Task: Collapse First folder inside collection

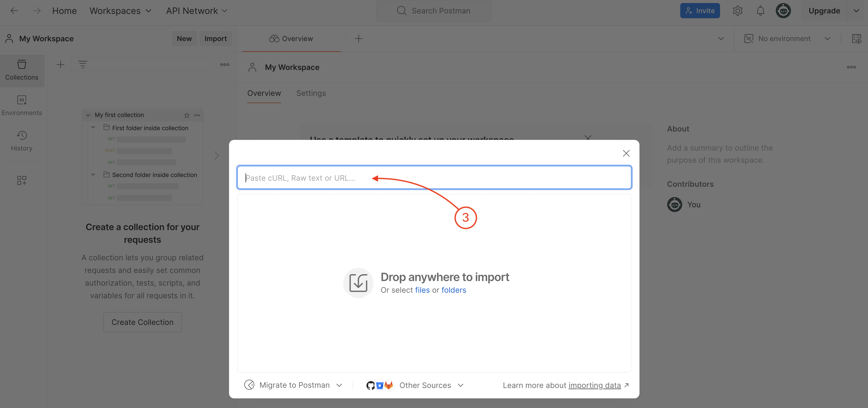Action: tap(93, 127)
